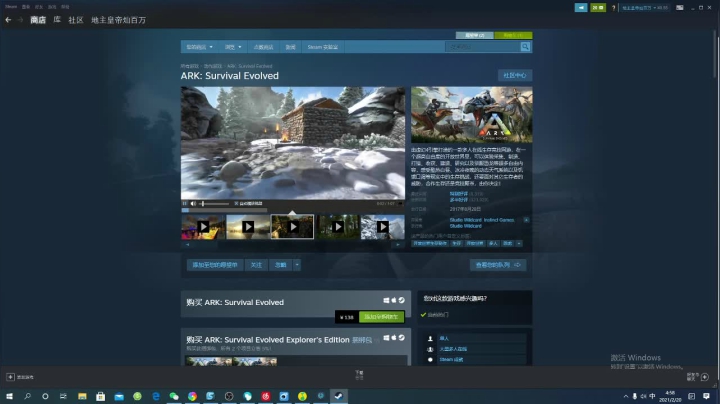Open account name dropdown at top right
This screenshot has height=404, width=720.
click(645, 8)
